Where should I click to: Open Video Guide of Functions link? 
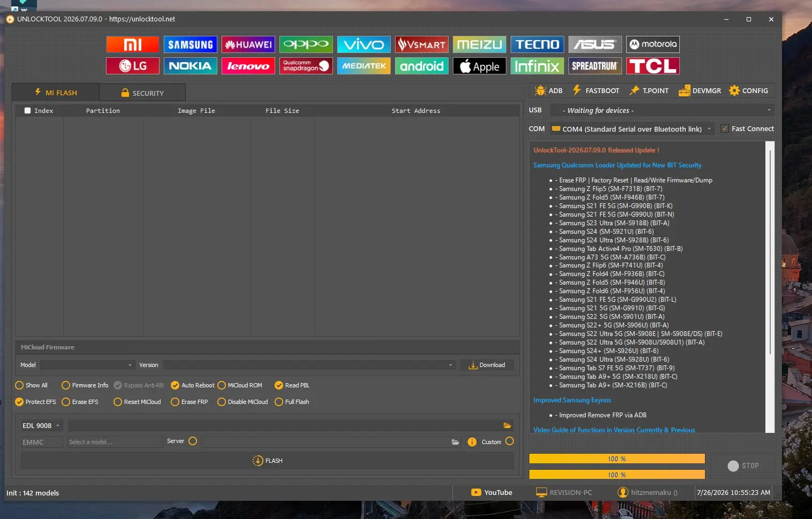click(x=614, y=430)
